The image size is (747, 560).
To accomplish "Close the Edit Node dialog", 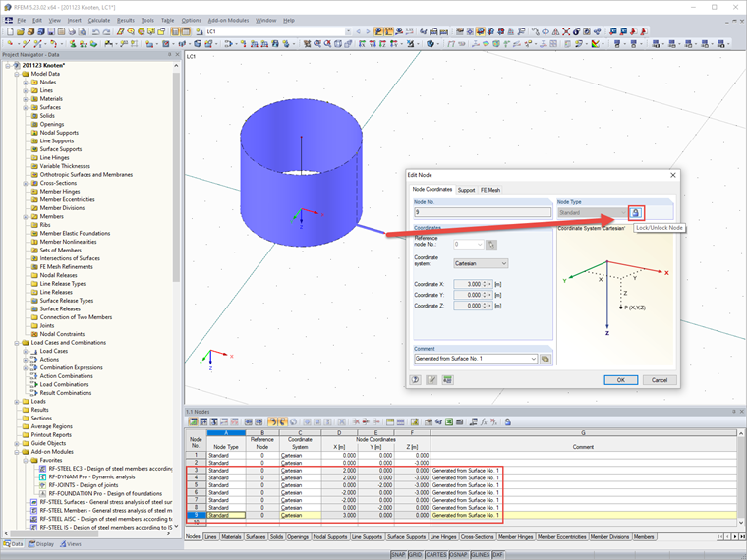I will coord(672,175).
